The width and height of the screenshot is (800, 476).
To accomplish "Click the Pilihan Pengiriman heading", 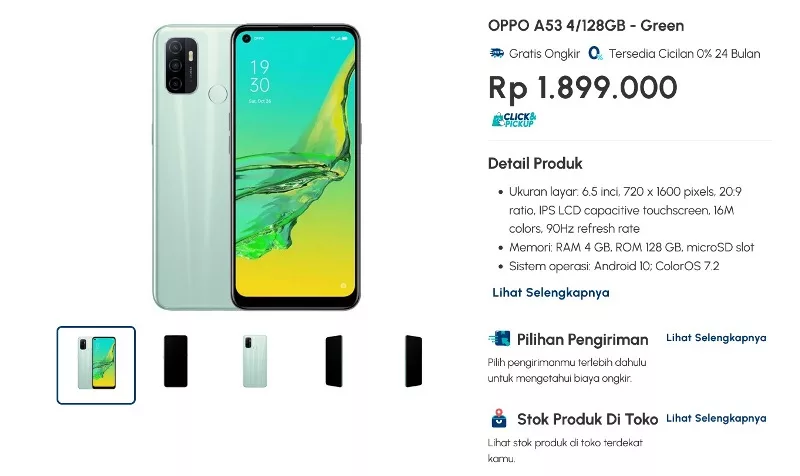I will pyautogui.click(x=582, y=339).
